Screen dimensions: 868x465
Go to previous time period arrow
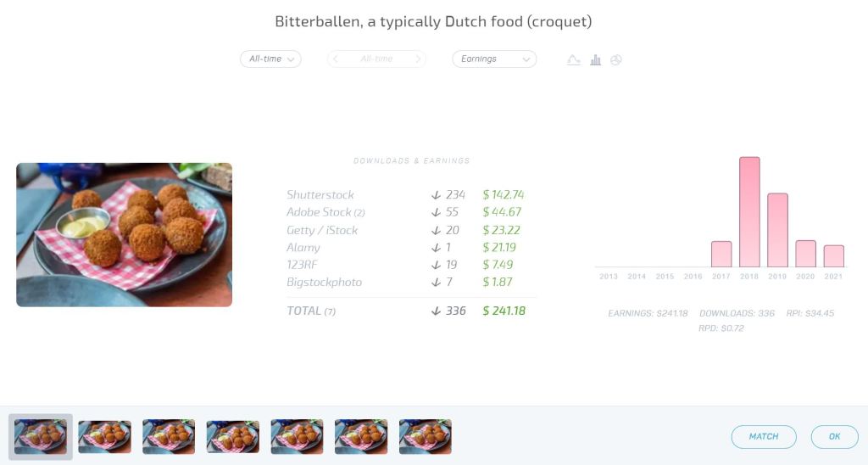tap(337, 59)
